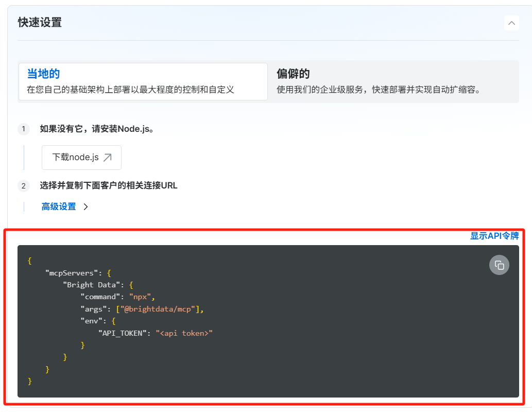
Task: Switch to the 偏僻的 deployment tab
Action: (393, 81)
